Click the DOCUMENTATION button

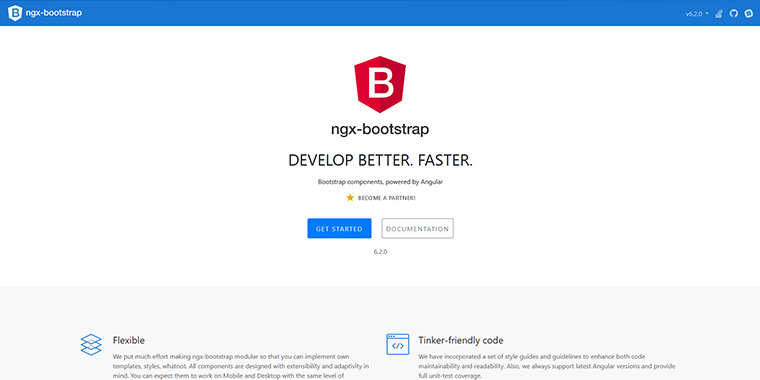(x=417, y=228)
